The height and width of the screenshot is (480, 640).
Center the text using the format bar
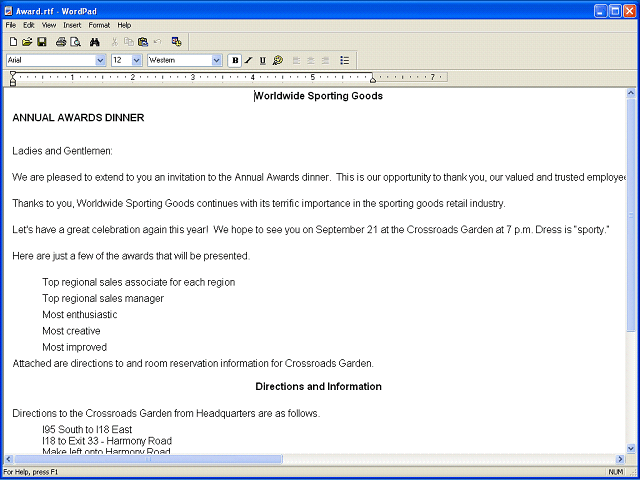[x=311, y=60]
